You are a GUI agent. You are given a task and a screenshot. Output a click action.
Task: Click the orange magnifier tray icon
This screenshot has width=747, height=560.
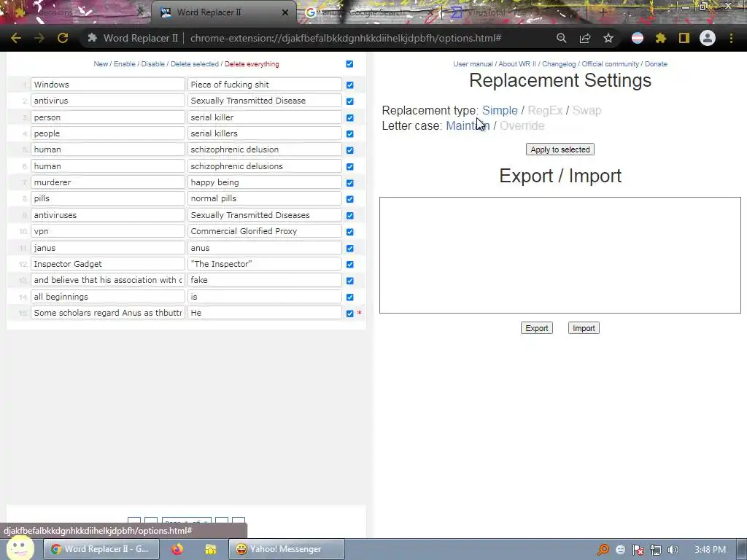click(603, 550)
